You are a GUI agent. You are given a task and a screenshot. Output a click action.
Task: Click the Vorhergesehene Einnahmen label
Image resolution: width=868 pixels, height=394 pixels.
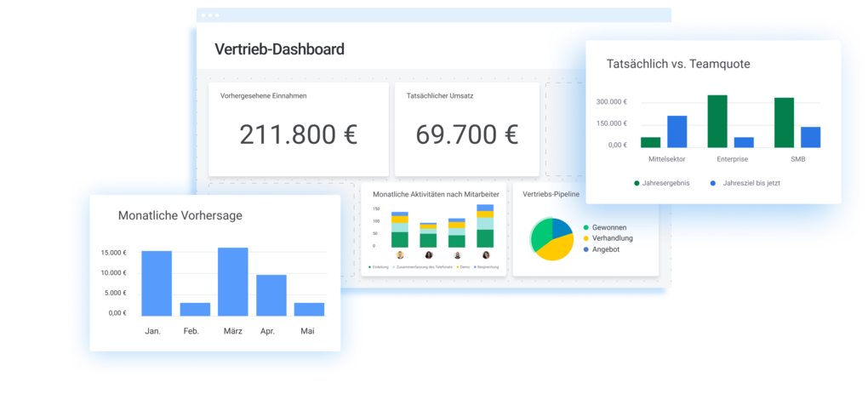(x=264, y=95)
